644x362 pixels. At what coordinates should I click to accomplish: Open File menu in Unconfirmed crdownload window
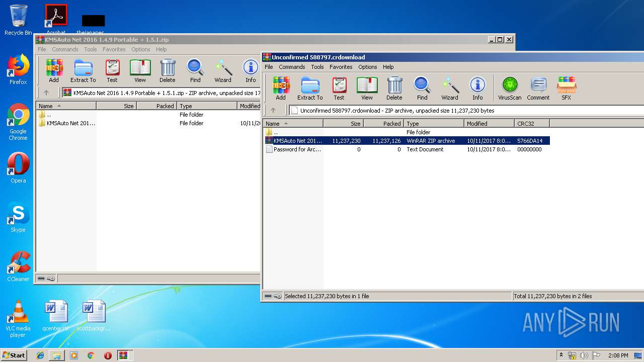tap(269, 67)
